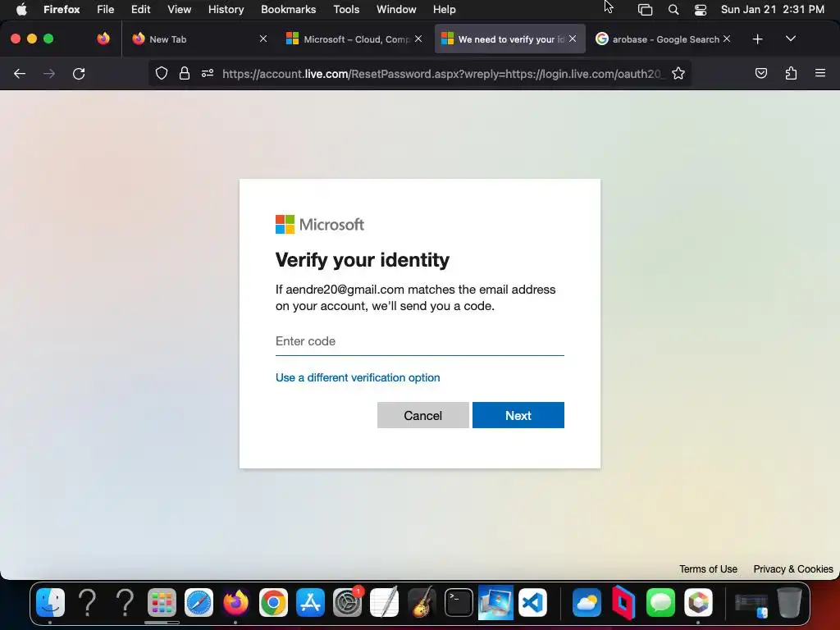Reload the current page
This screenshot has width=840, height=630.
(x=79, y=73)
